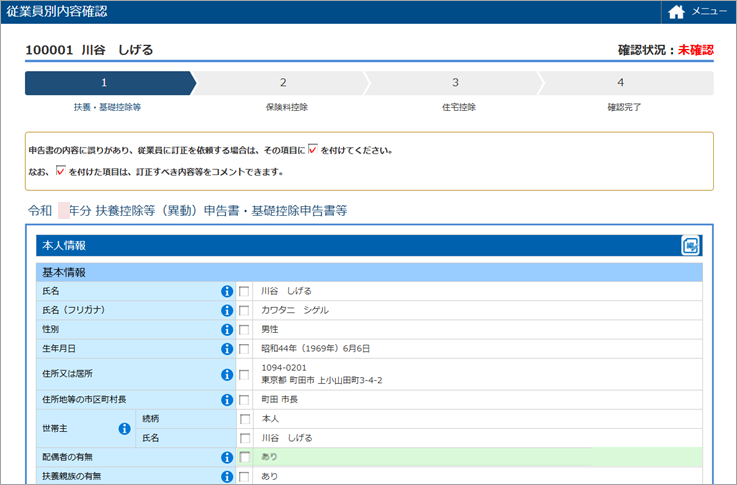The image size is (737, 485).
Task: Go to step 4 確認完了
Action: [625, 83]
